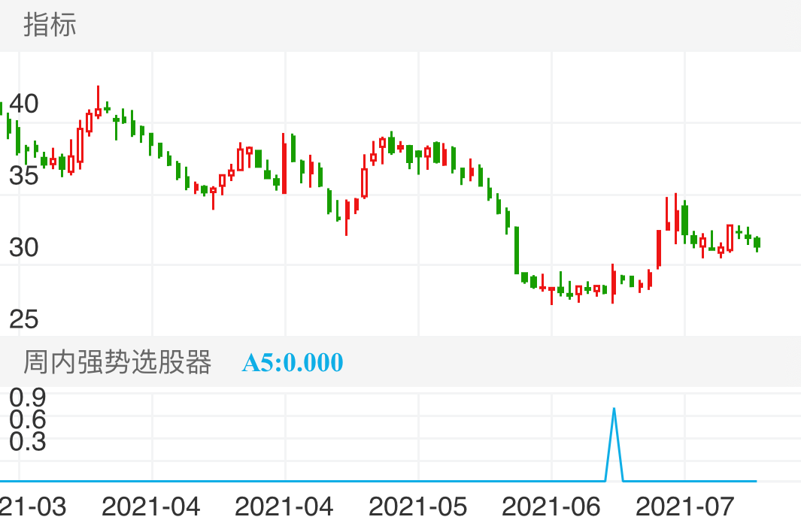
Task: Click the A5:0.000 indicator value
Action: tap(293, 363)
